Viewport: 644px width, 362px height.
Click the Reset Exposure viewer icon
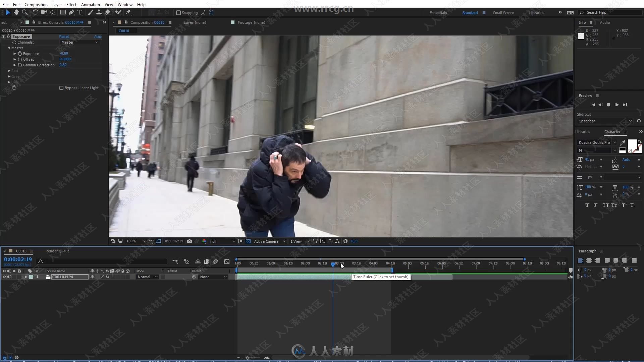[x=345, y=241]
